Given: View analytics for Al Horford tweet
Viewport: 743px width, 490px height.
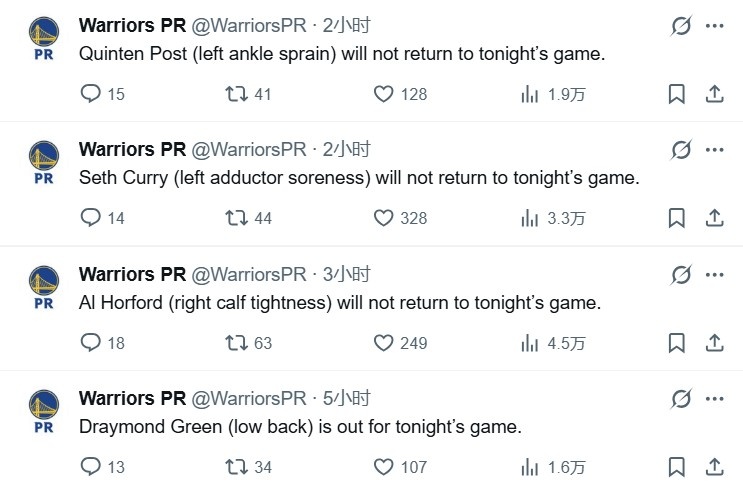Looking at the screenshot, I should [530, 343].
